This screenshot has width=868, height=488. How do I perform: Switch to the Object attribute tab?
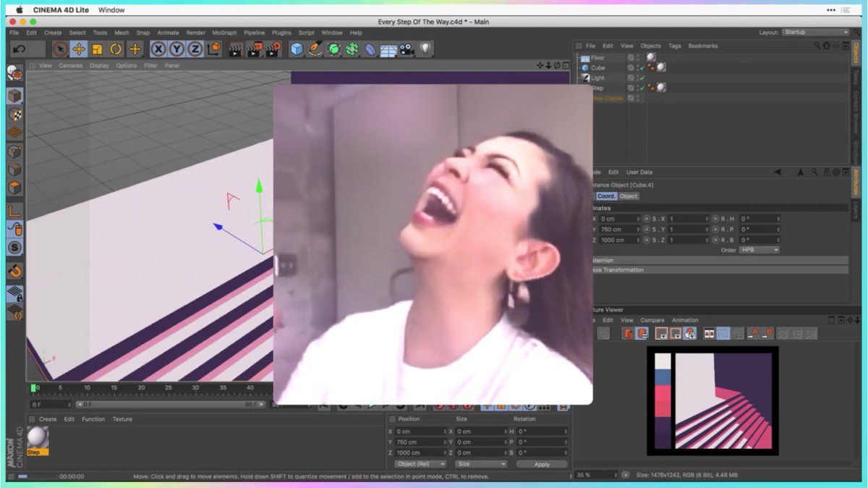[629, 196]
